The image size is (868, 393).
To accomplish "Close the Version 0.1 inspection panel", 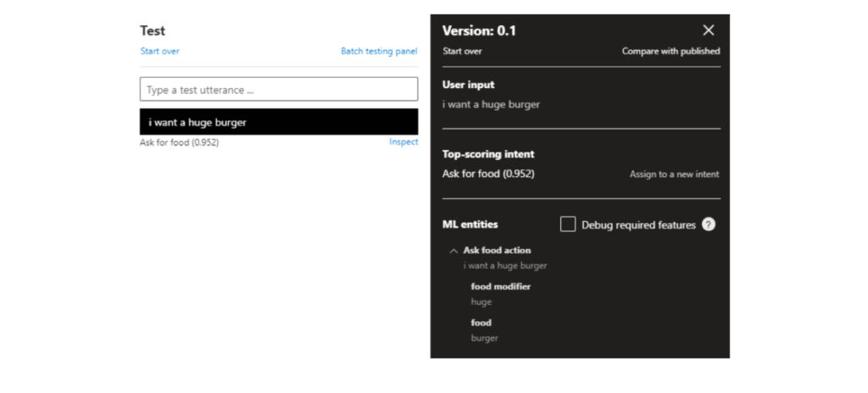I will (709, 30).
